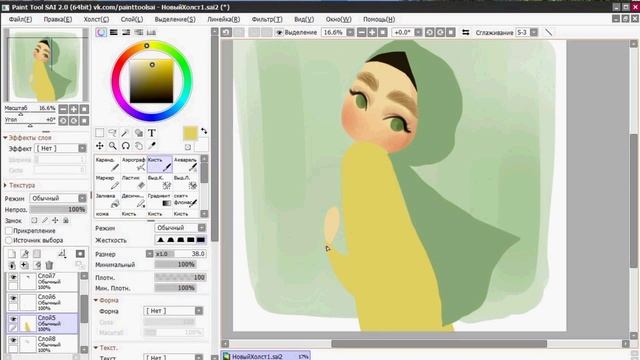
Task: Open the Фильтр menu
Action: click(x=267, y=19)
